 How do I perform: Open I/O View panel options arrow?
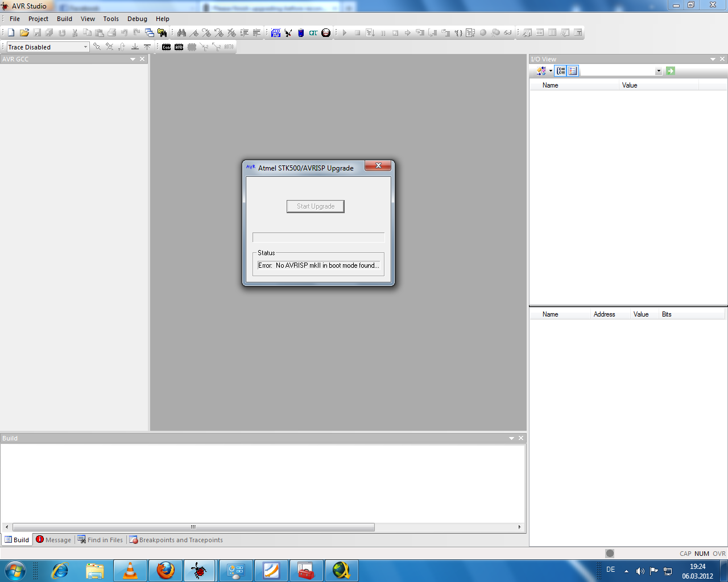point(713,59)
